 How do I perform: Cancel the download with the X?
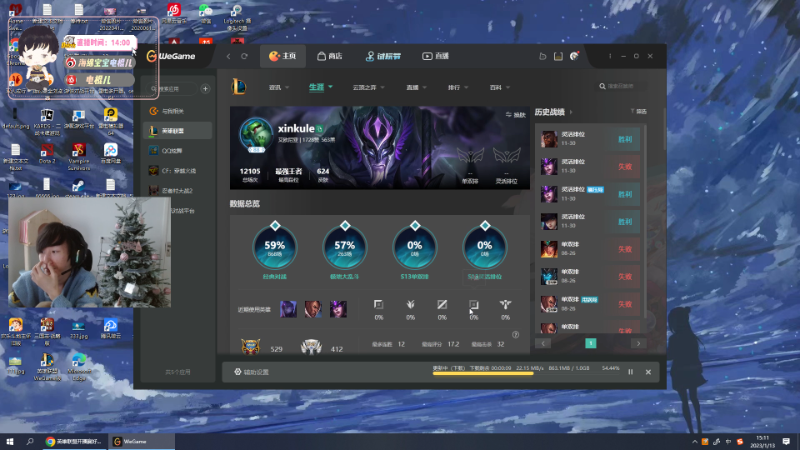(x=648, y=372)
